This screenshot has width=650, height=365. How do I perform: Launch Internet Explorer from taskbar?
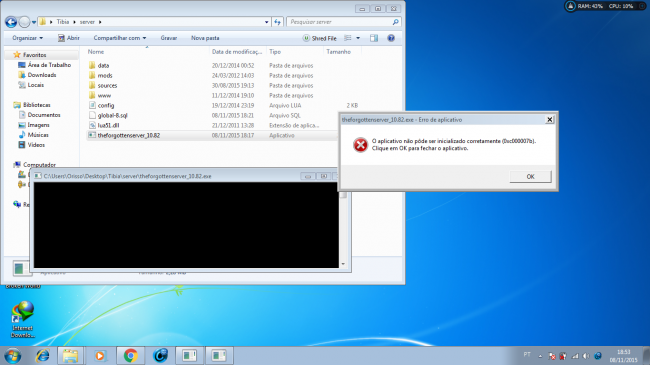[42, 355]
